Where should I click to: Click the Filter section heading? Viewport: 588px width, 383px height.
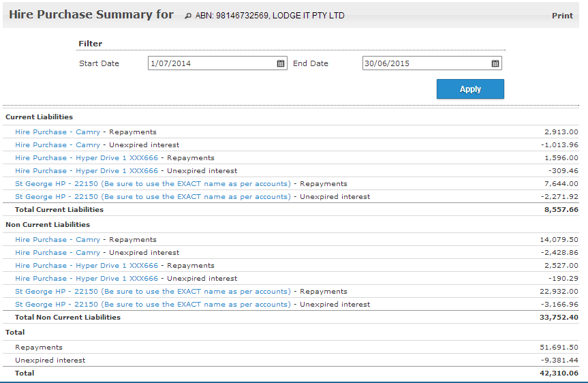(x=91, y=44)
